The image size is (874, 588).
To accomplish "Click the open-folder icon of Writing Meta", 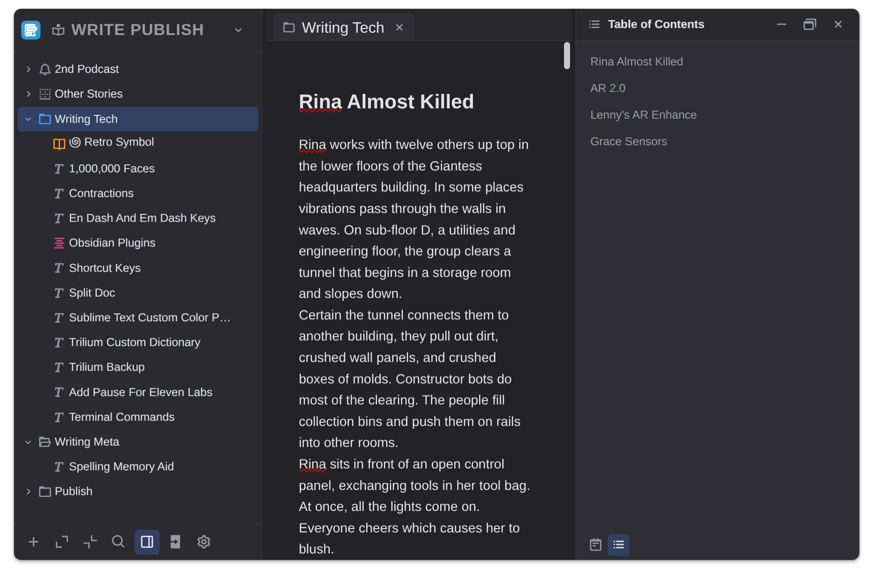I will [x=45, y=442].
